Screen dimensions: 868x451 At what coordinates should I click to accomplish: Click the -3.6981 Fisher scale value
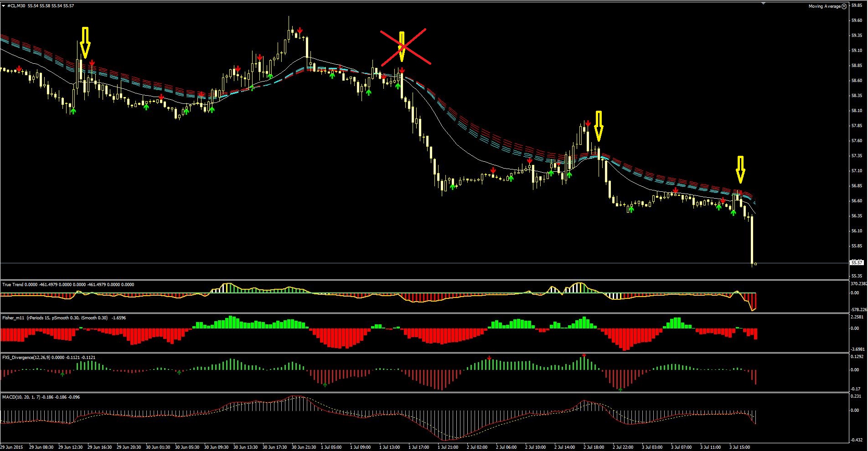coord(858,349)
